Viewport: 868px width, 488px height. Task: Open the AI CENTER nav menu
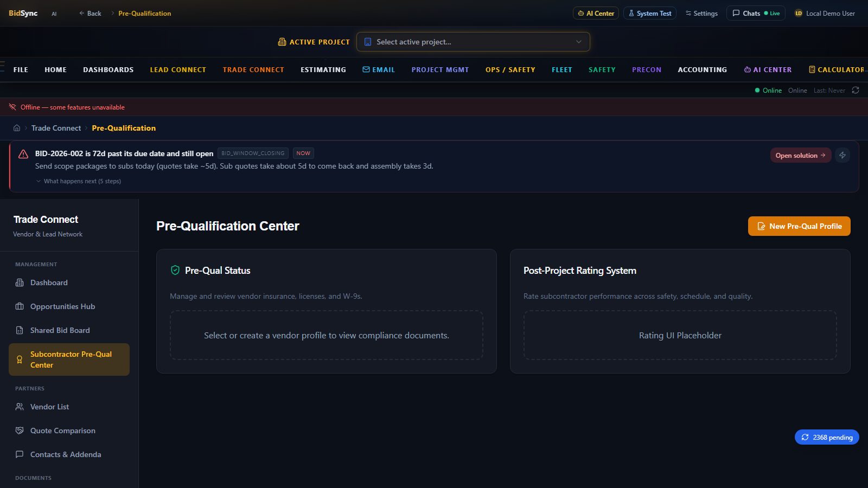click(768, 69)
